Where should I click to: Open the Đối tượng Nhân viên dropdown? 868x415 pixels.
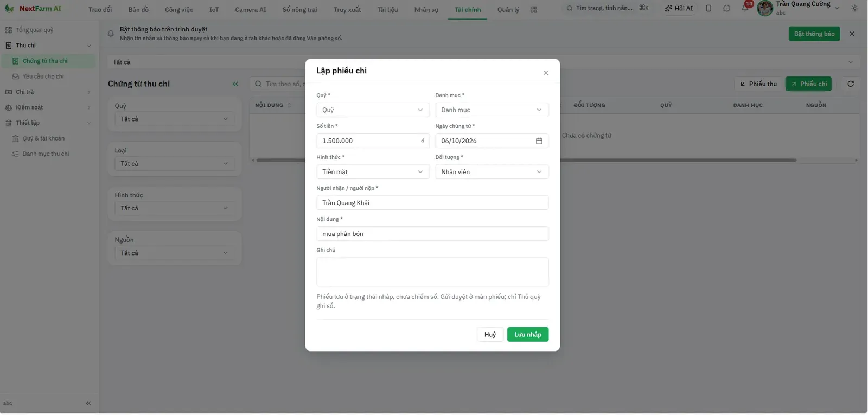coord(492,172)
